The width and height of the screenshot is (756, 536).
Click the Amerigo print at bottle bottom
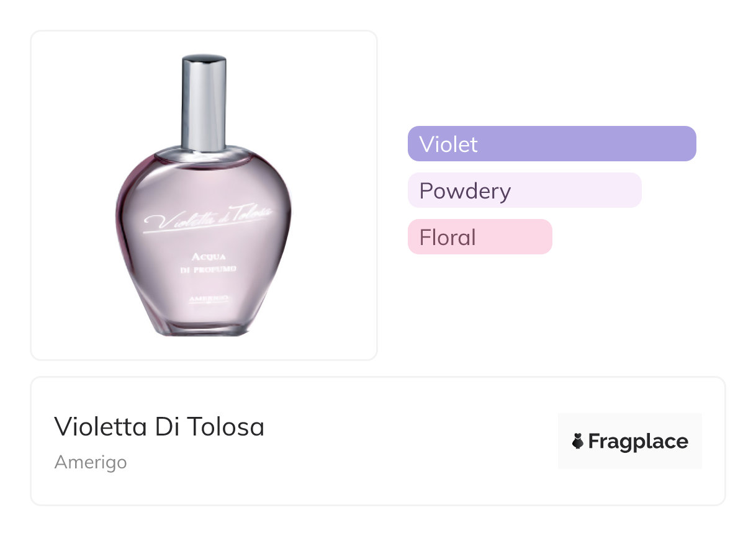pos(207,299)
